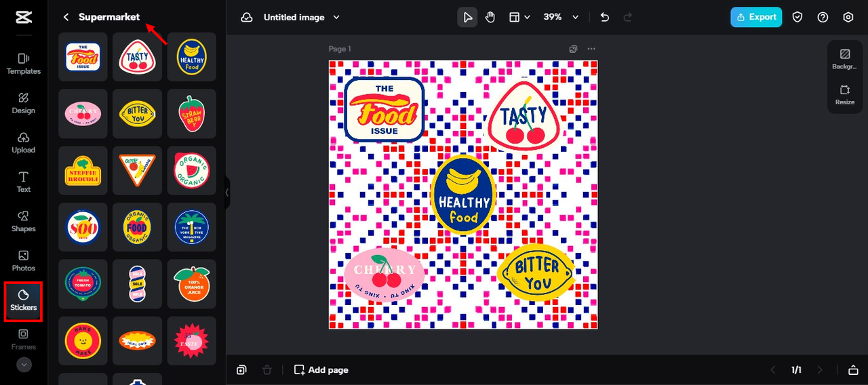Expand more sidebar tools arrow
This screenshot has width=868, height=385.
tap(24, 365)
